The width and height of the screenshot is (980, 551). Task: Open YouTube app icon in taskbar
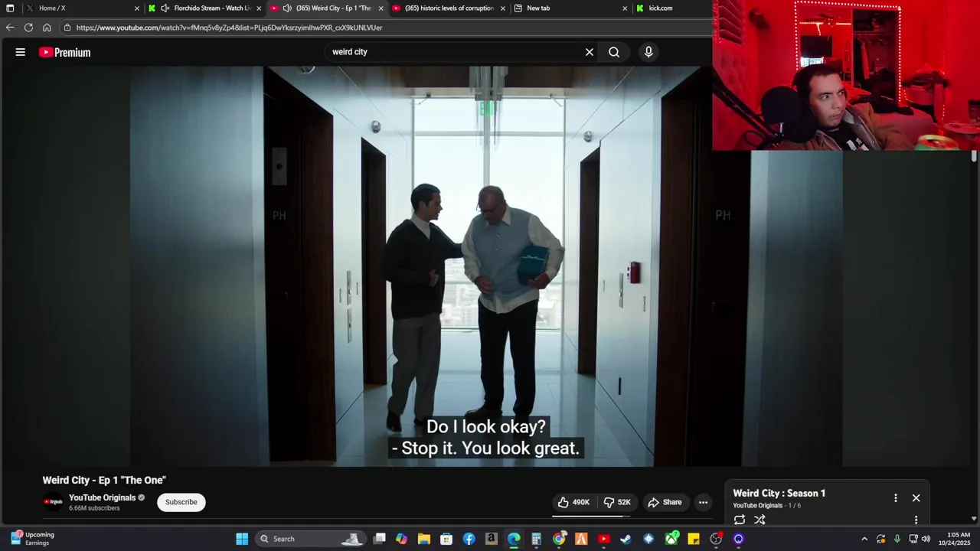point(603,539)
